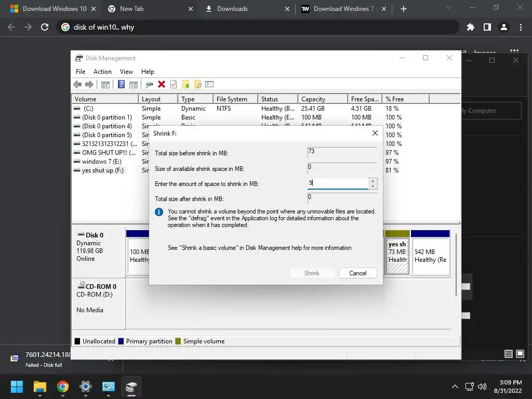Viewport: 532px width, 399px height.
Task: Click the Back arrow in Disk Management toolbar
Action: pyautogui.click(x=77, y=85)
